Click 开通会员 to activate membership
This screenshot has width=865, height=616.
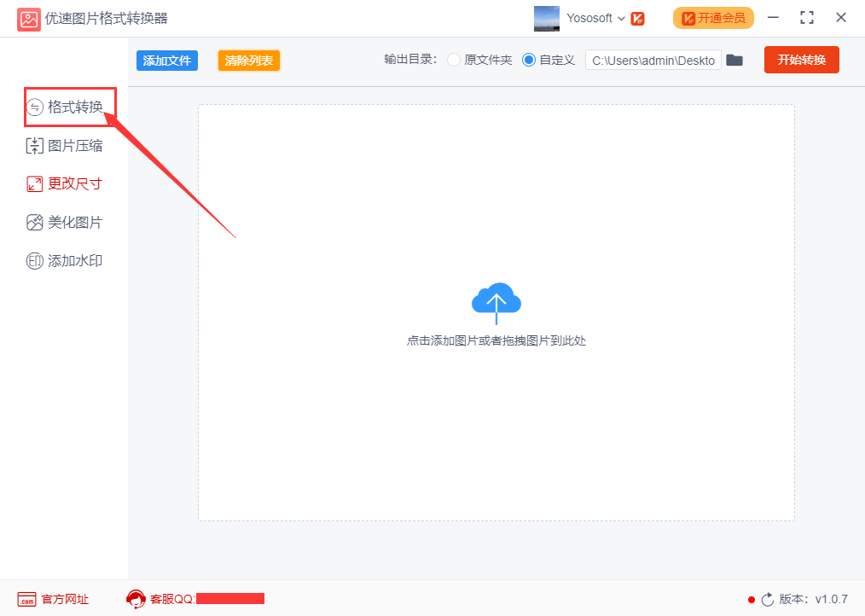point(713,18)
